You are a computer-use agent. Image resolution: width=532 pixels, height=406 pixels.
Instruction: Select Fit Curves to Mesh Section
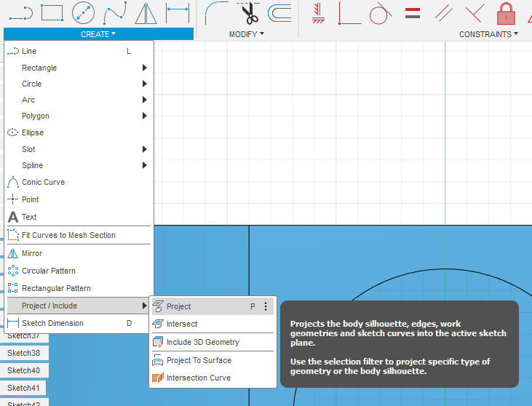point(79,235)
